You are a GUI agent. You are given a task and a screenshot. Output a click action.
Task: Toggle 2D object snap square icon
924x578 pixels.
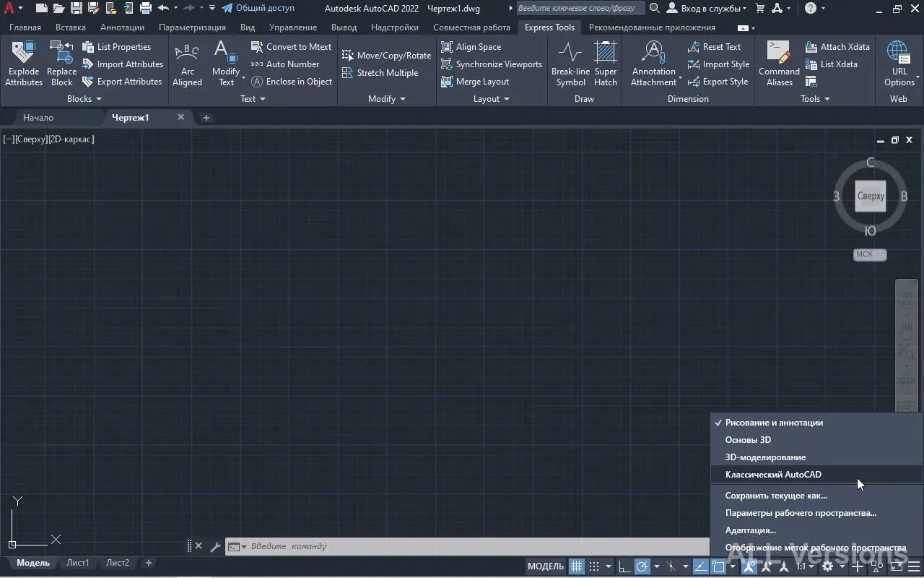point(718,566)
